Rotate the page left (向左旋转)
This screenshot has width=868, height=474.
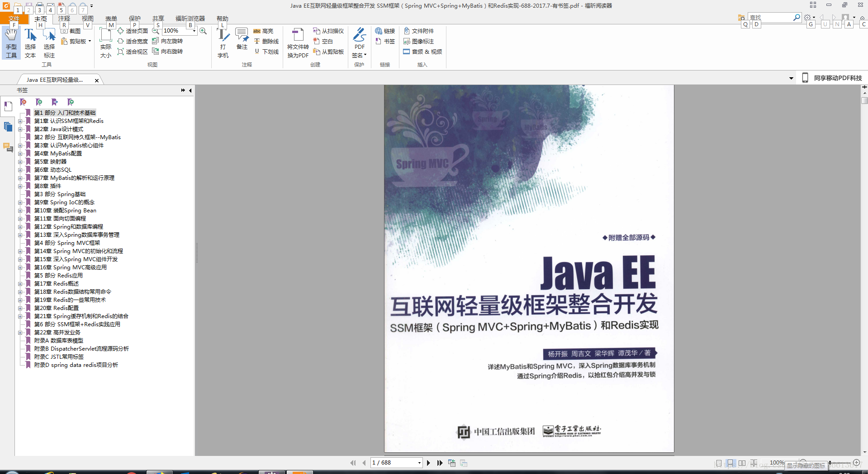(168, 41)
